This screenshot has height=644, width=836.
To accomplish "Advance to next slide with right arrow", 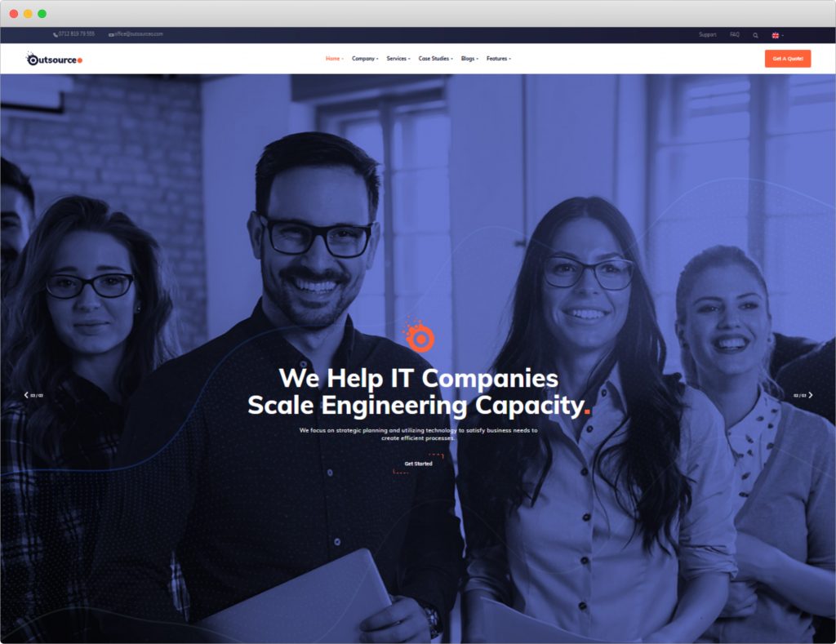I will pos(811,395).
